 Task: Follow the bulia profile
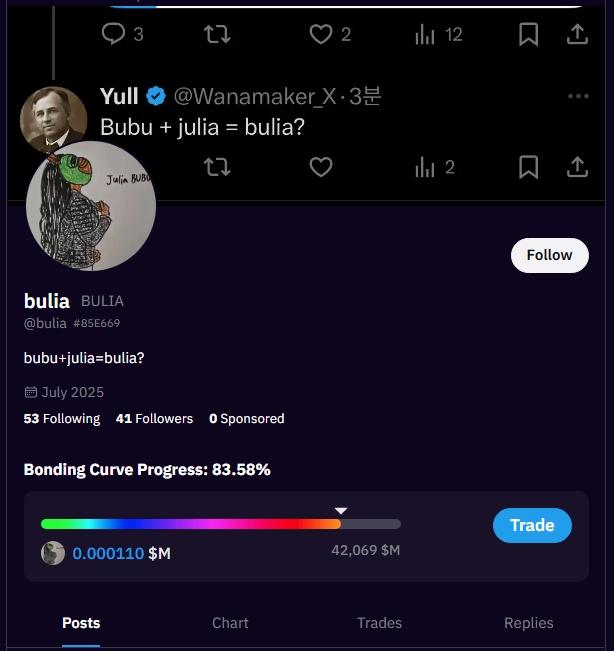point(549,255)
